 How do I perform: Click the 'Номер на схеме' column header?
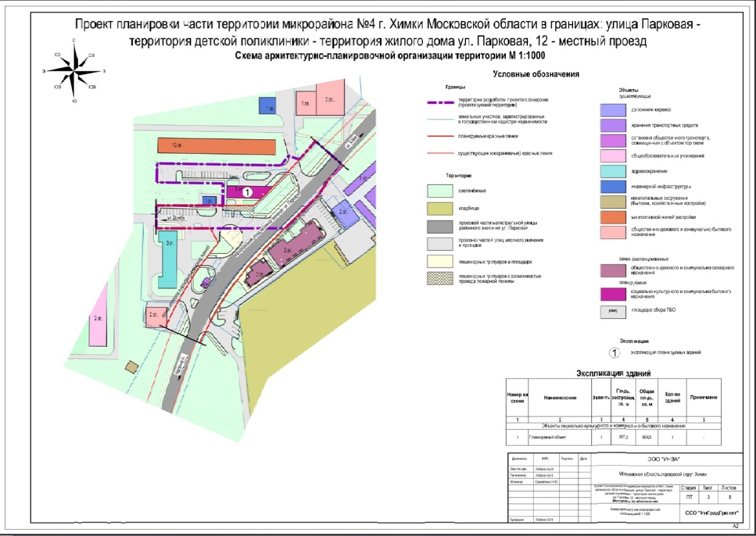pos(517,397)
